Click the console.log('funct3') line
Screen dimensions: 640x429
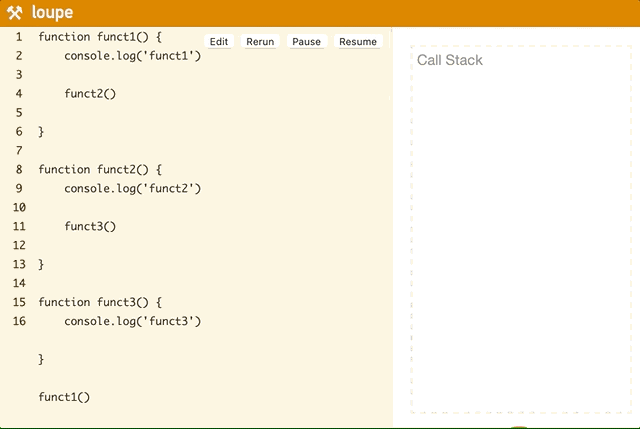(x=133, y=321)
